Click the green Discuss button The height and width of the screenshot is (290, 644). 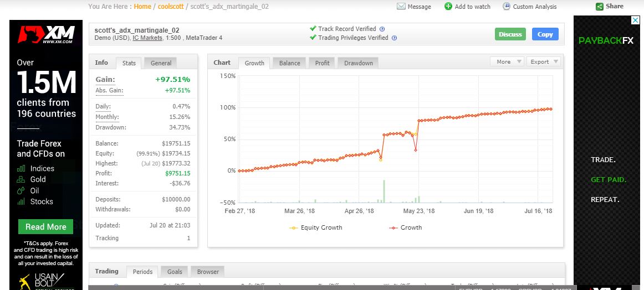tap(510, 34)
